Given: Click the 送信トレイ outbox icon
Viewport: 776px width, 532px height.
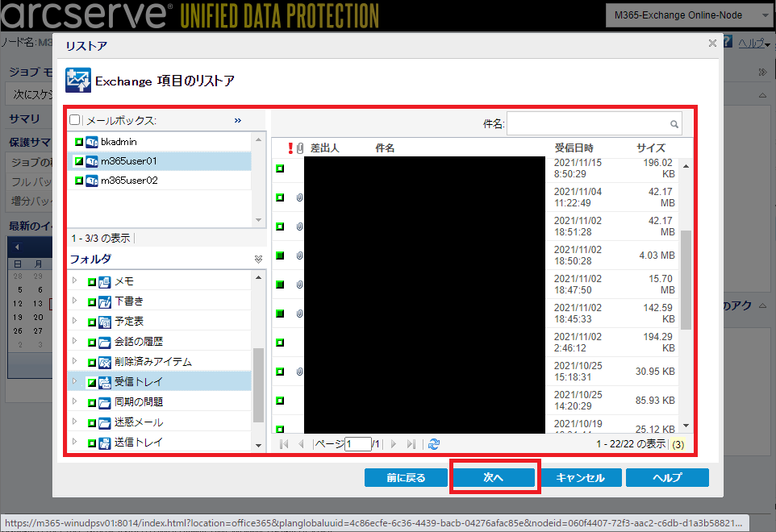Looking at the screenshot, I should (104, 443).
